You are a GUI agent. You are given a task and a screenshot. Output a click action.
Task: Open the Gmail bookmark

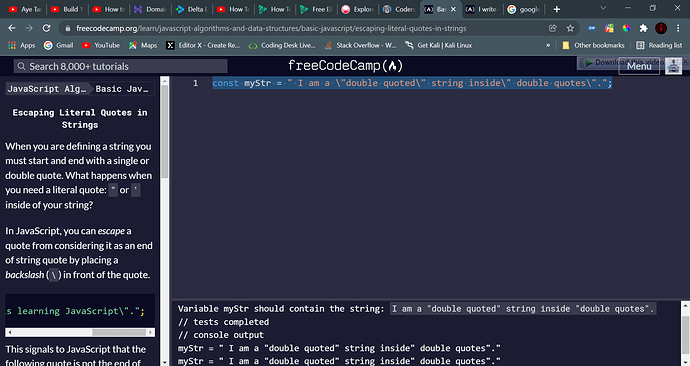59,45
